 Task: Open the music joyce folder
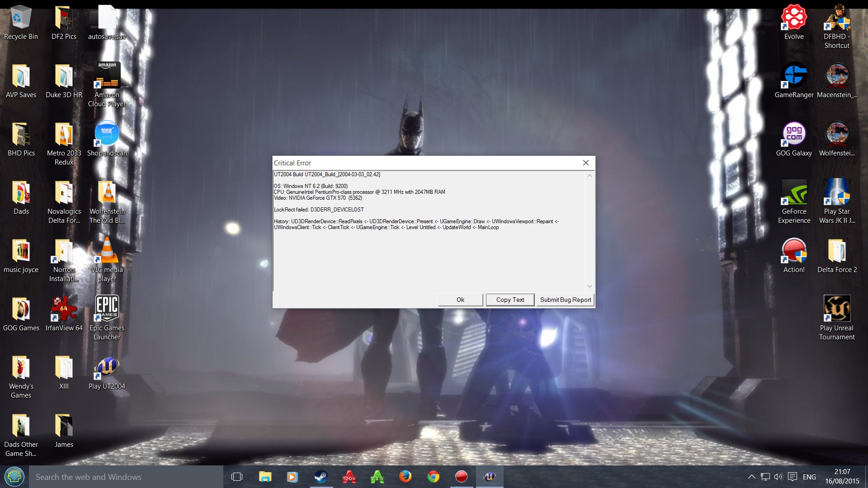tap(21, 256)
